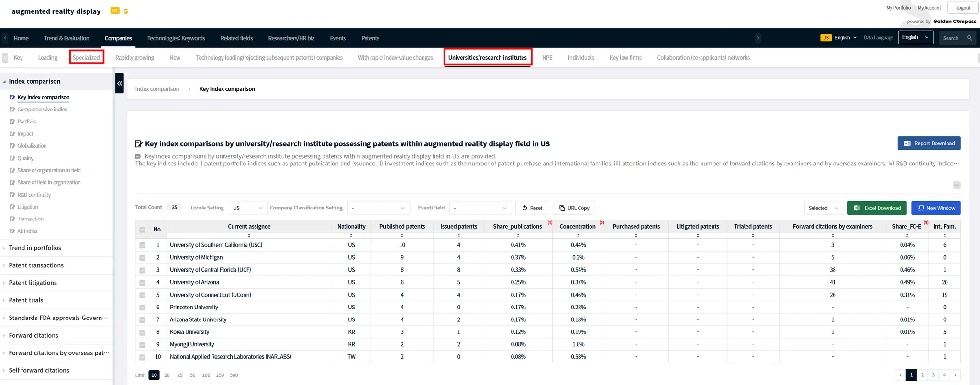Click the search magnifier icon
The image size is (980, 385).
(969, 38)
